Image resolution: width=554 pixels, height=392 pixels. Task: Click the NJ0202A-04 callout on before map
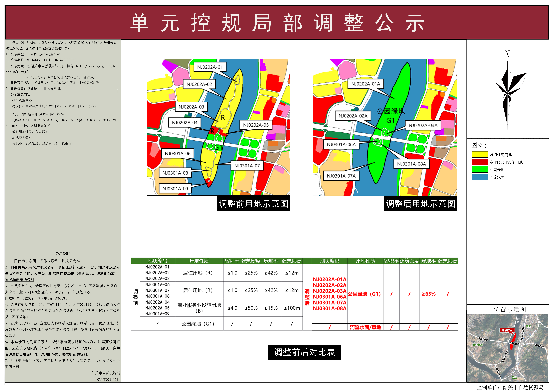pos(184,123)
